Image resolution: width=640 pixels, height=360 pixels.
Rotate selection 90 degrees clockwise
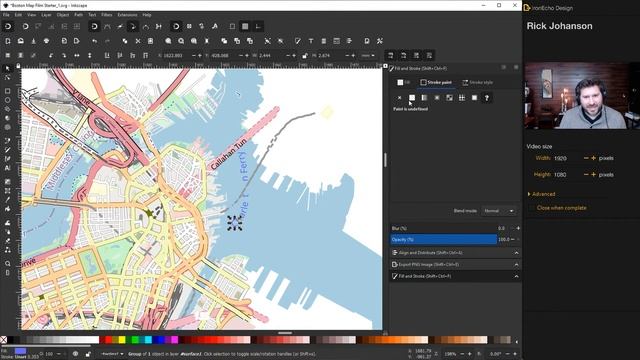click(x=64, y=55)
